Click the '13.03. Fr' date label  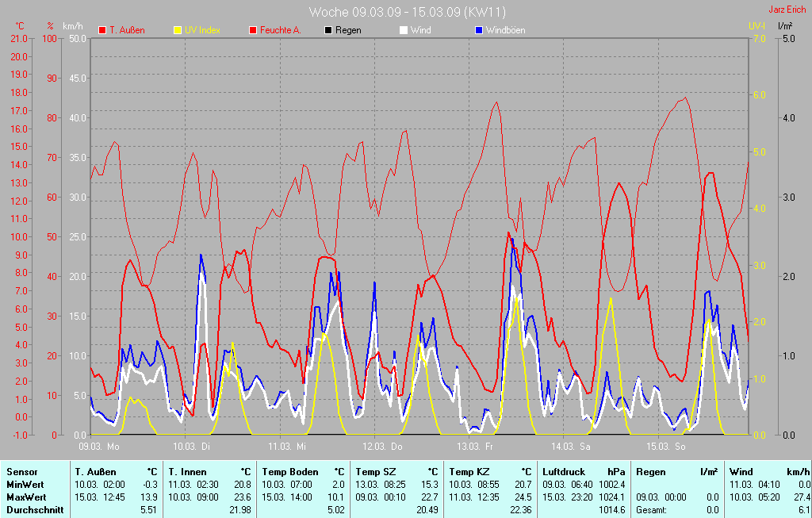click(x=475, y=446)
